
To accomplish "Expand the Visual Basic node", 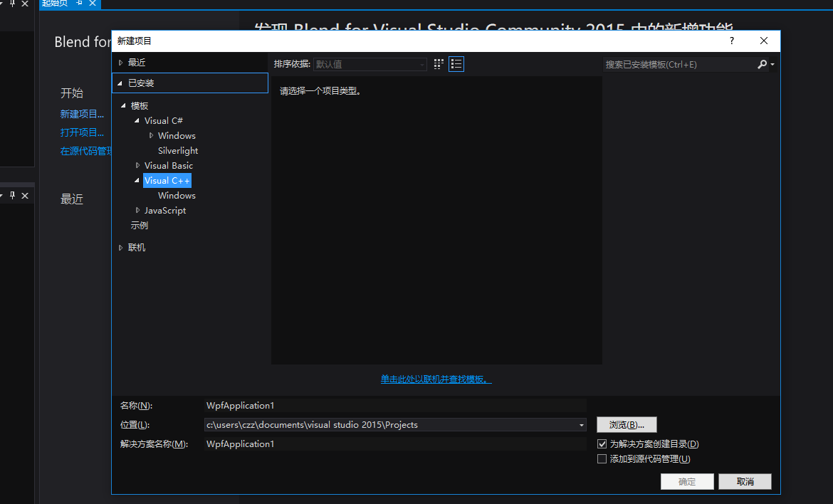I will click(x=137, y=165).
